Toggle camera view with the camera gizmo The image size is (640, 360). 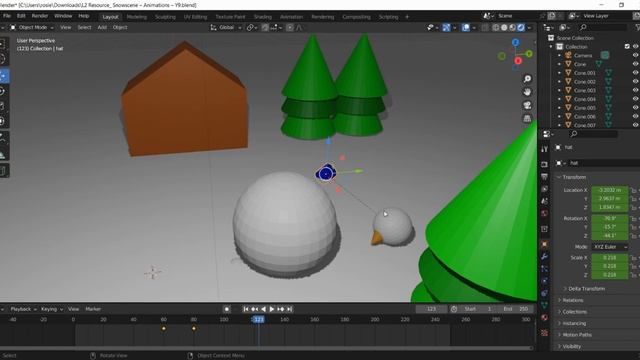click(x=527, y=105)
